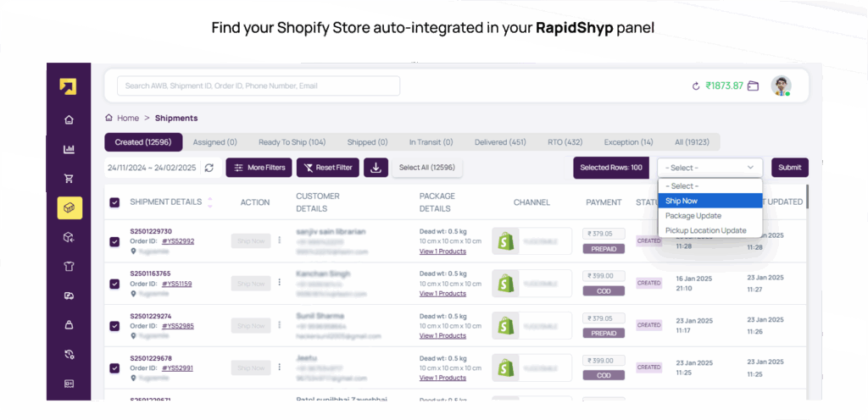
Task: Open the orders cart sidebar icon
Action: 69,179
